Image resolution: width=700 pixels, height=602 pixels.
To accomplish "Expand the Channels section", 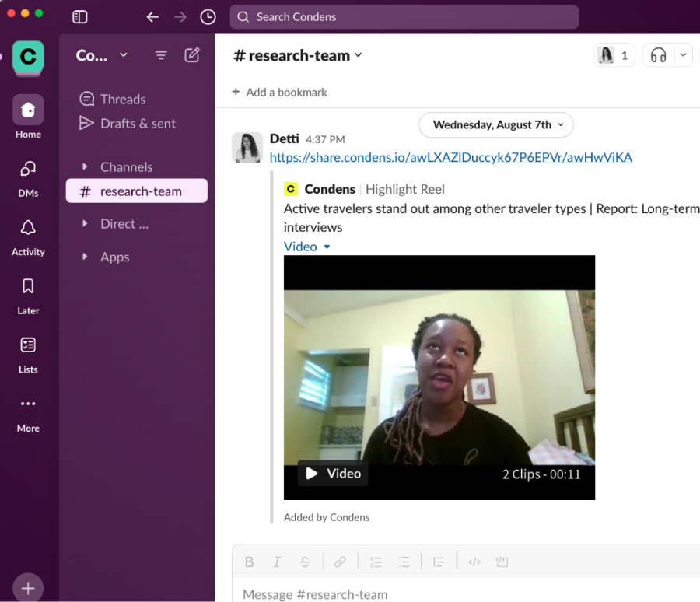I will point(86,167).
